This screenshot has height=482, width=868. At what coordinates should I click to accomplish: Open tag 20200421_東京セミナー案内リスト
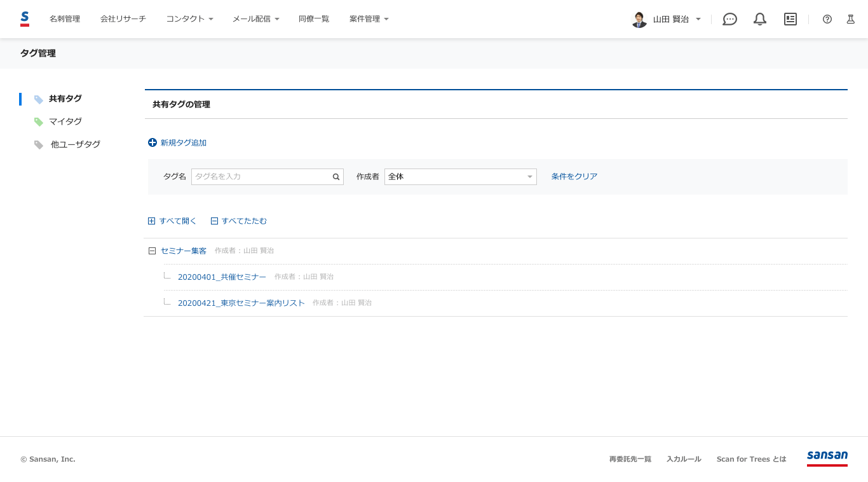[241, 303]
